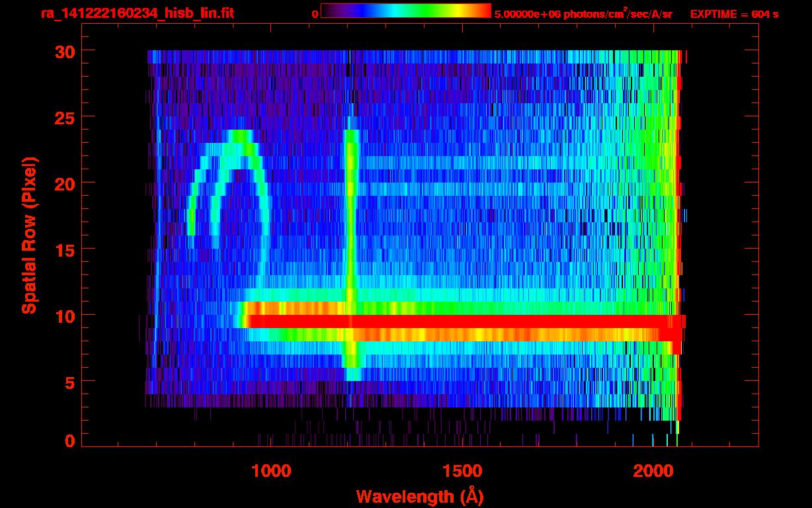The width and height of the screenshot is (812, 508).
Task: Click the x-axis tick label 2000
Action: coord(653,471)
